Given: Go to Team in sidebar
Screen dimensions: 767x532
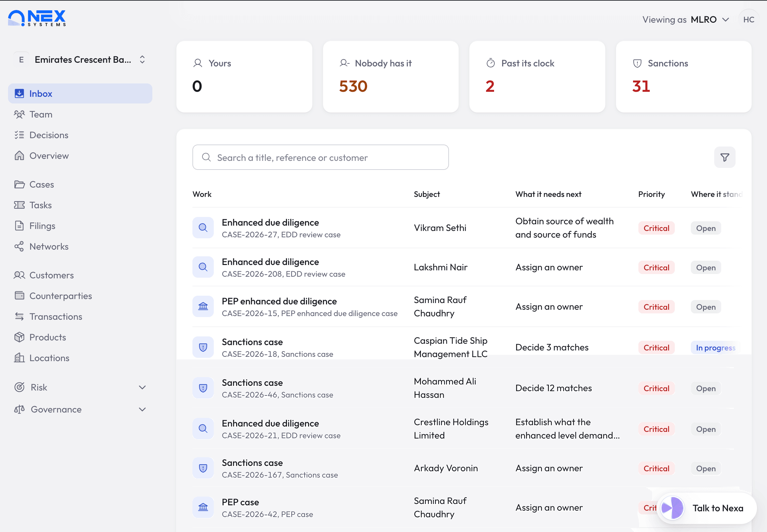Looking at the screenshot, I should (x=80, y=114).
